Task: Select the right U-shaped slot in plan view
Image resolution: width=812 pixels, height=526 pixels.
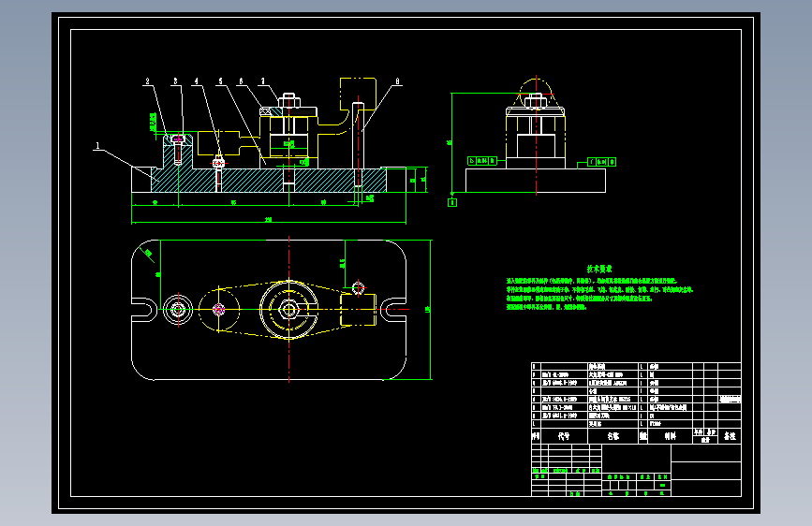Action: click(x=393, y=310)
